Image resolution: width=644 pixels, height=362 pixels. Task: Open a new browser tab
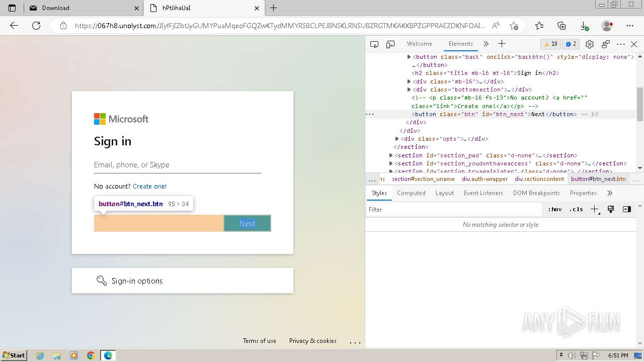[273, 8]
